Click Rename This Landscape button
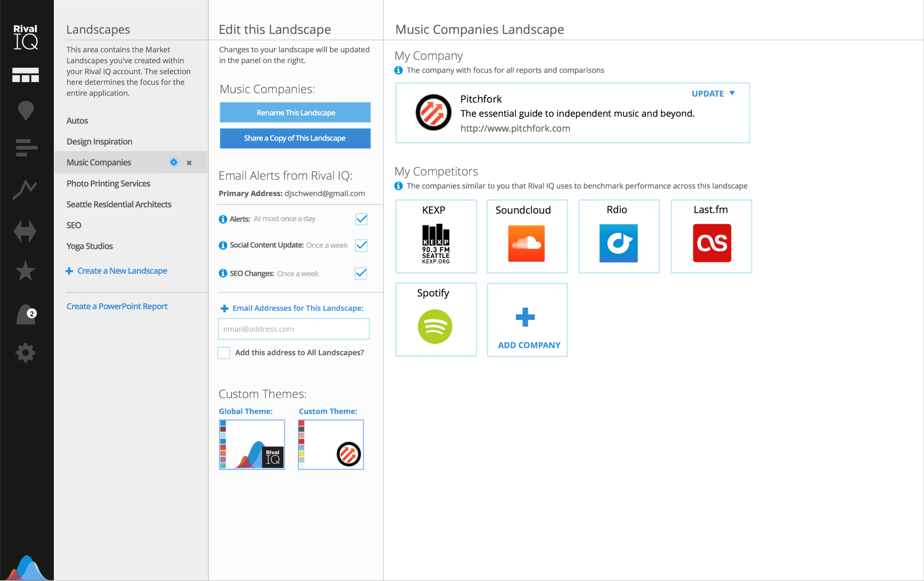 295,112
